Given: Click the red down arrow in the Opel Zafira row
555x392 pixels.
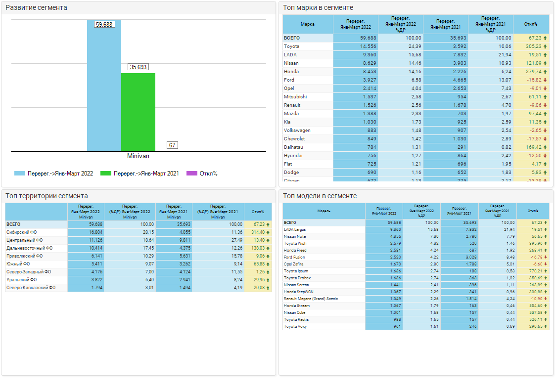Looking at the screenshot, I should pyautogui.click(x=545, y=264).
